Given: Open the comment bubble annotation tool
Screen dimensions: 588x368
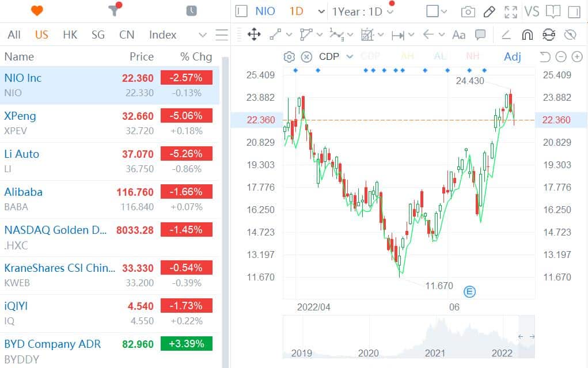Looking at the screenshot, I should point(480,35).
